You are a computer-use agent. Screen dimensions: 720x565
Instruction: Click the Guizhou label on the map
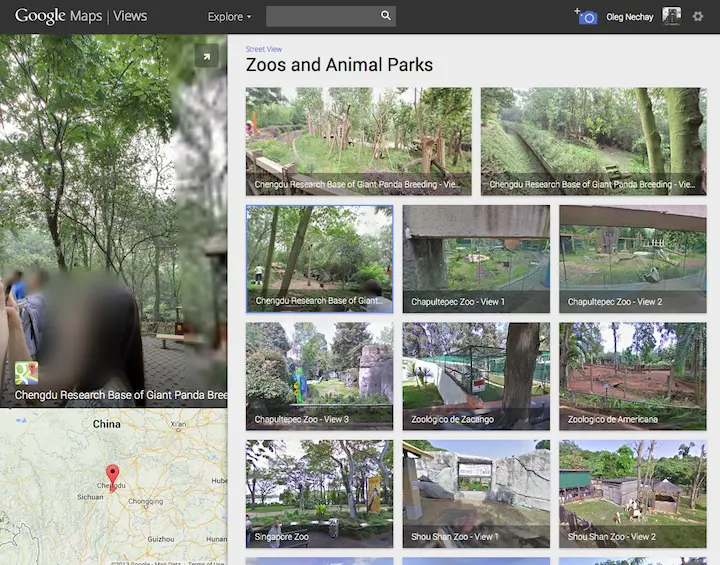161,539
